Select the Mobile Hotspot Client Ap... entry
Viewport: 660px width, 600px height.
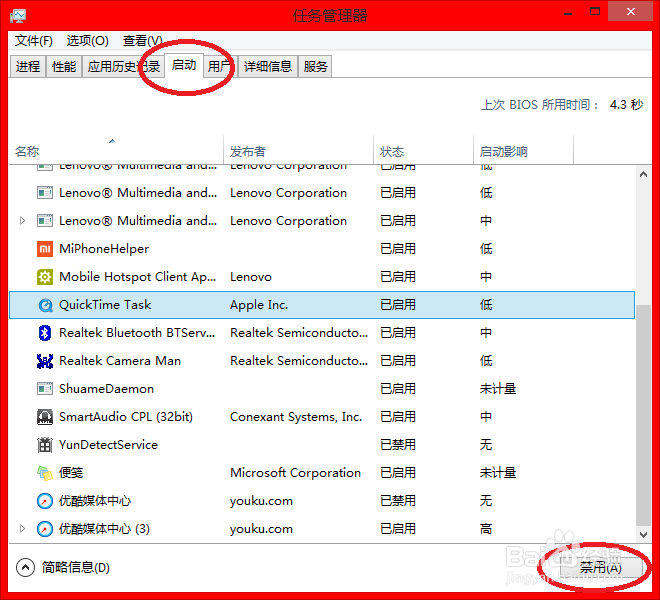[138, 277]
